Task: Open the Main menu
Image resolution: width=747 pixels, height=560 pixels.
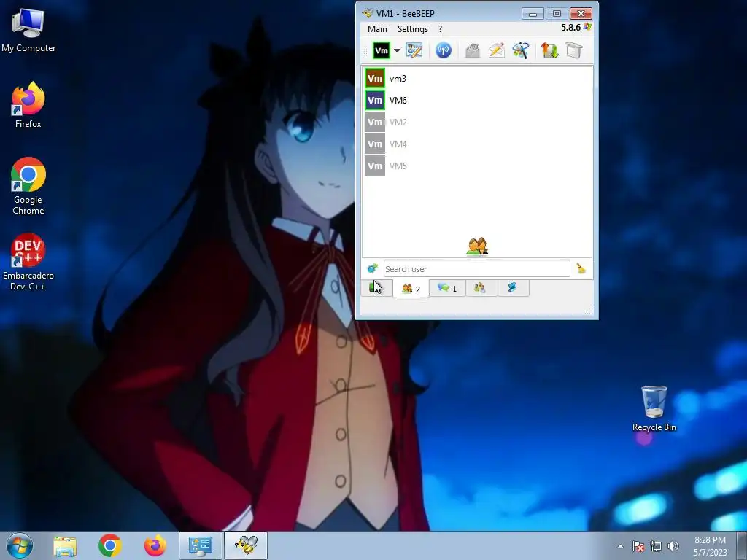Action: (377, 29)
